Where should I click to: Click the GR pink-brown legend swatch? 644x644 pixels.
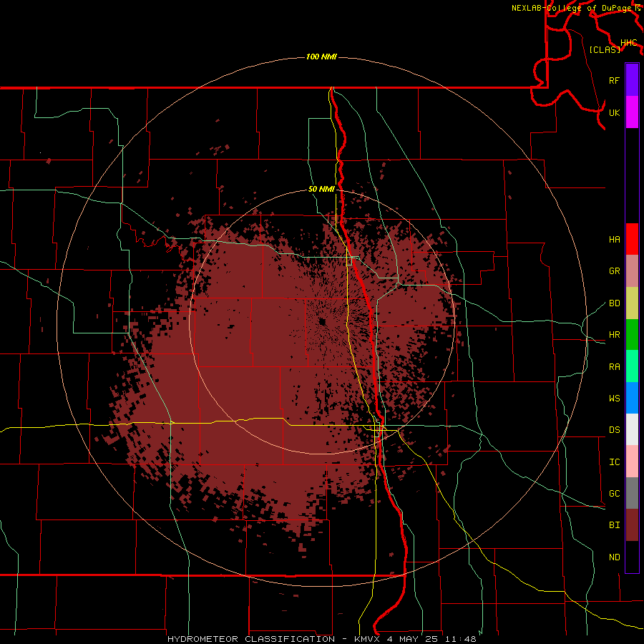point(632,271)
